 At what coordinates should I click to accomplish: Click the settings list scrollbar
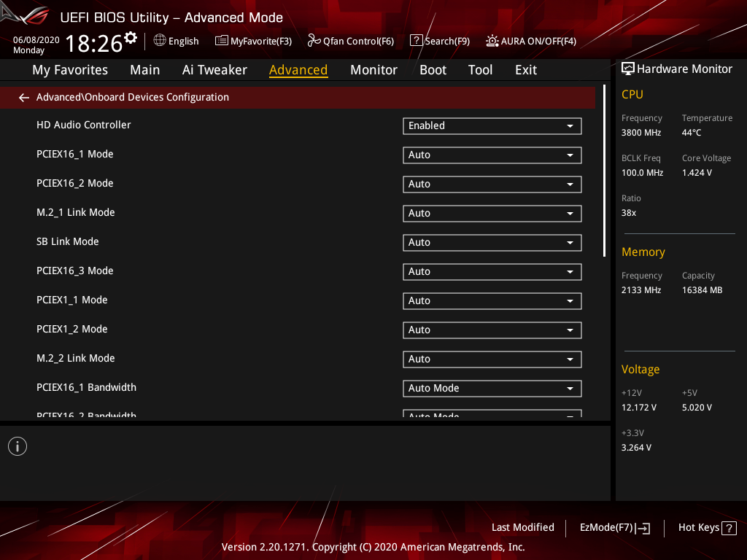tap(605, 171)
